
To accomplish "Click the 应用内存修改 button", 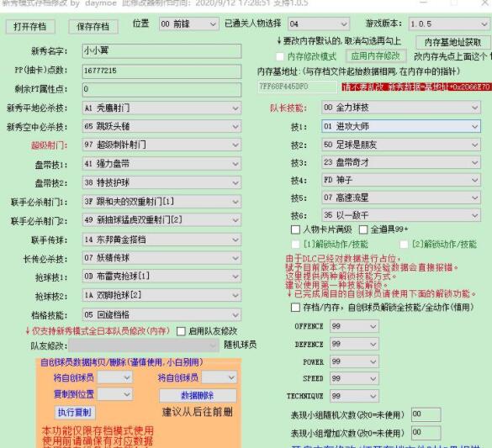I will click(x=376, y=56).
